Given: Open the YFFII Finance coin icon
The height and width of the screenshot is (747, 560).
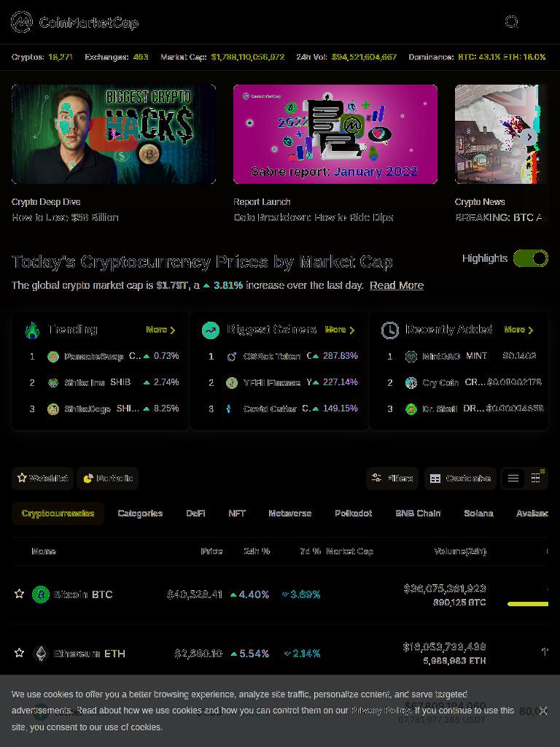Looking at the screenshot, I should [232, 382].
